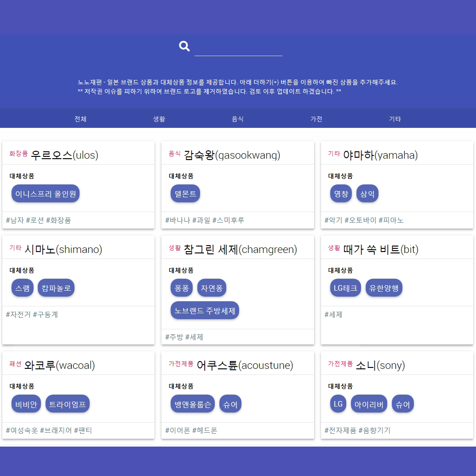Viewport: 476px width, 476px height.
Task: Click the LG chip under 소니
Action: pos(338,404)
